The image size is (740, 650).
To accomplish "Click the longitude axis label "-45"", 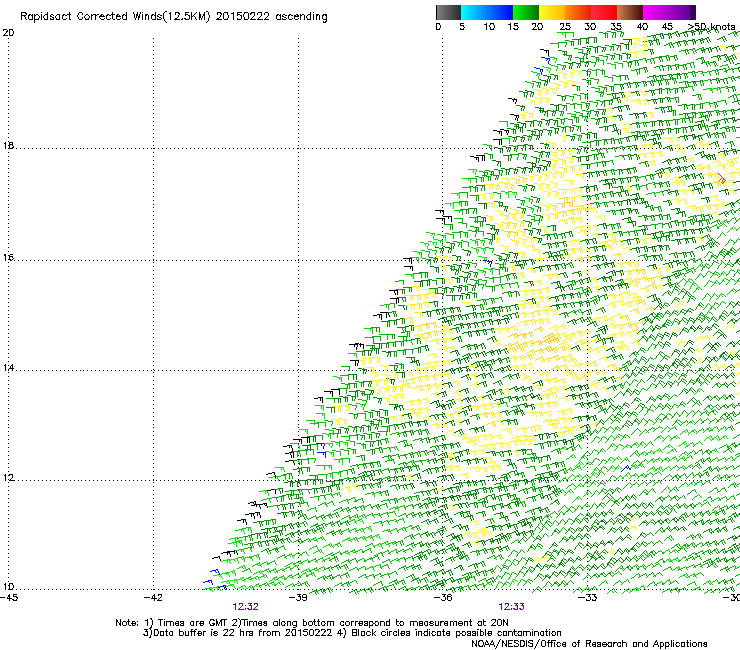I will (9, 598).
